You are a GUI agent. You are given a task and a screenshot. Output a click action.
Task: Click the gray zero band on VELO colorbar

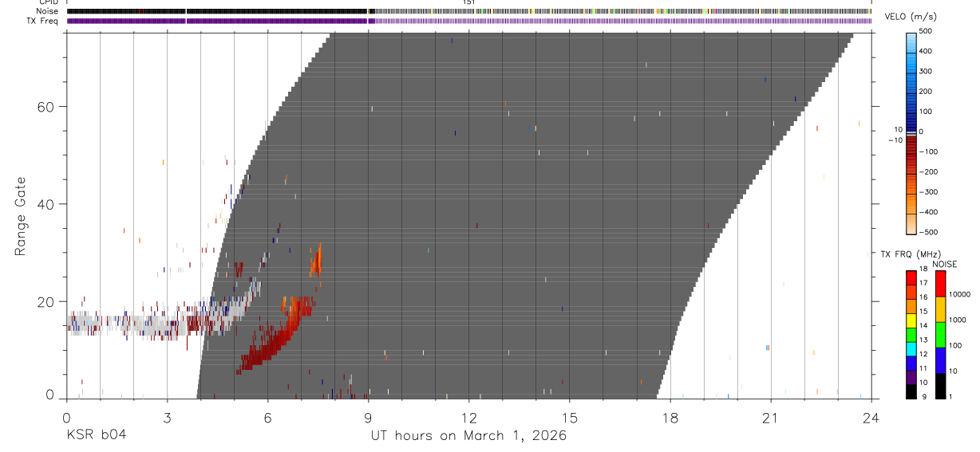click(911, 132)
